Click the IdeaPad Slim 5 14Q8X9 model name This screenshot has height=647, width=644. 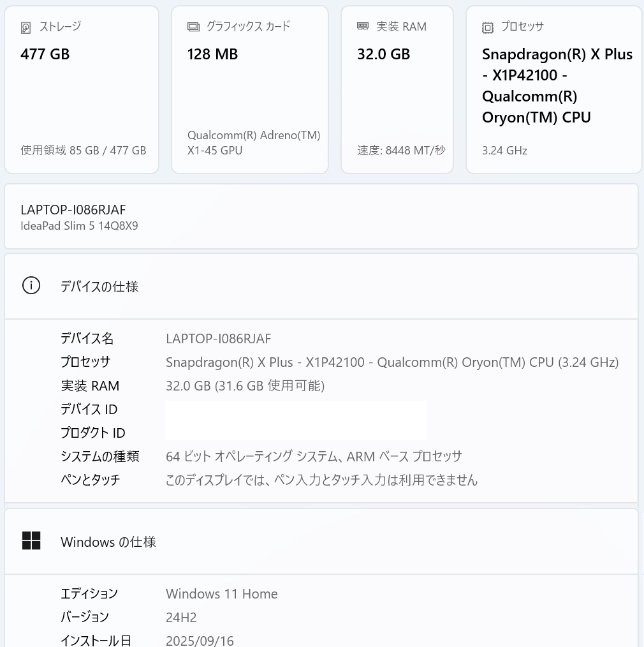(x=79, y=226)
